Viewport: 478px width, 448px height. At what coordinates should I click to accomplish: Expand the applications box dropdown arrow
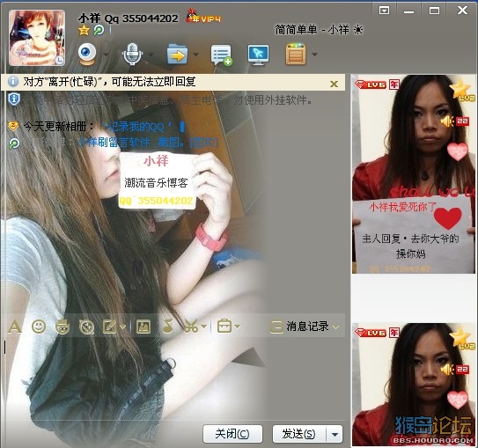(314, 55)
